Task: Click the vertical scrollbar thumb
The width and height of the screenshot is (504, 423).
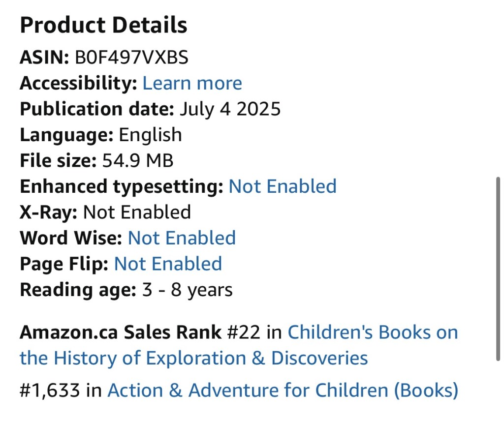Action: [x=498, y=269]
